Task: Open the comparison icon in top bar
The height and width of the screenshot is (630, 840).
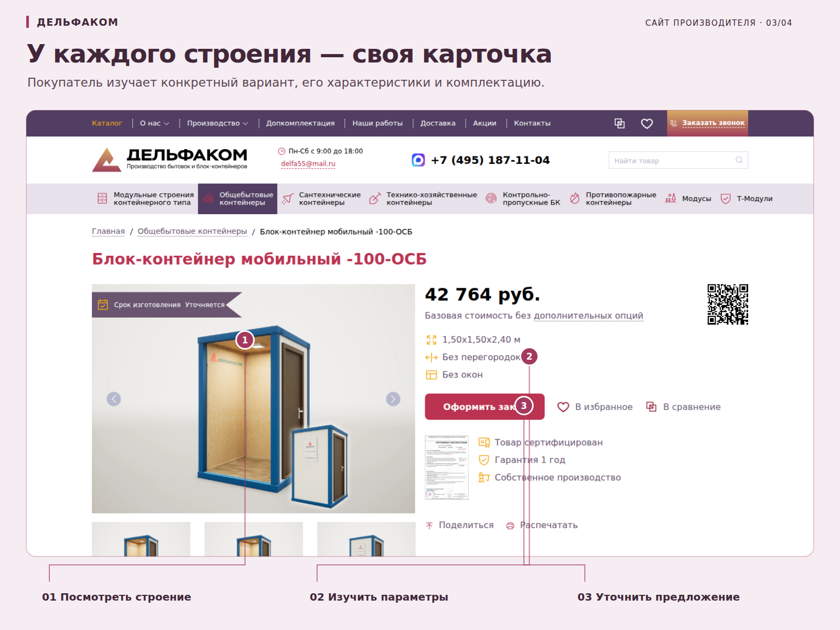Action: (619, 123)
